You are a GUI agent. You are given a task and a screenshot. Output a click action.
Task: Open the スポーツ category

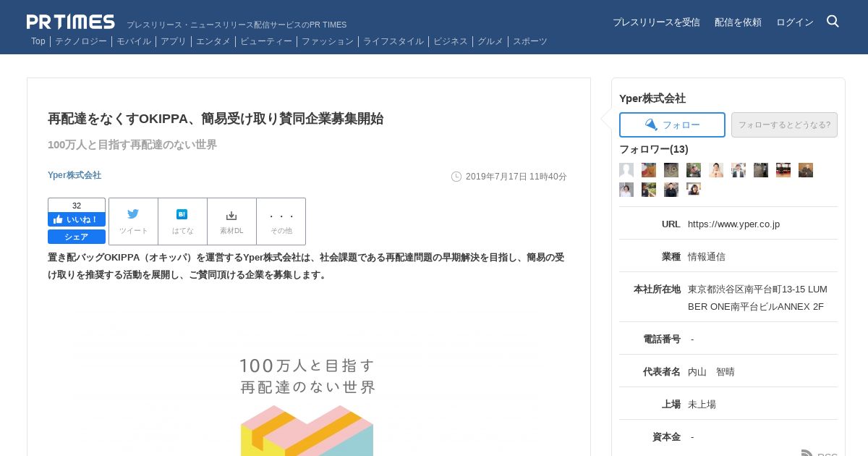[x=530, y=41]
